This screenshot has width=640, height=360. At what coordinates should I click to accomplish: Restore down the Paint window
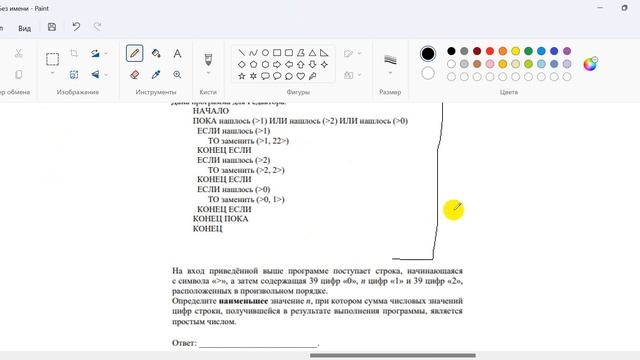(624, 8)
